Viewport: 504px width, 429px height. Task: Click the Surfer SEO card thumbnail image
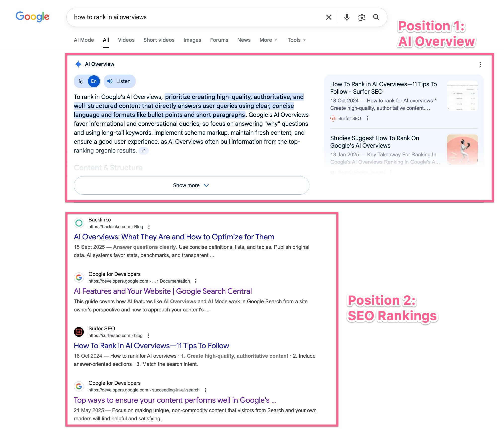(462, 96)
